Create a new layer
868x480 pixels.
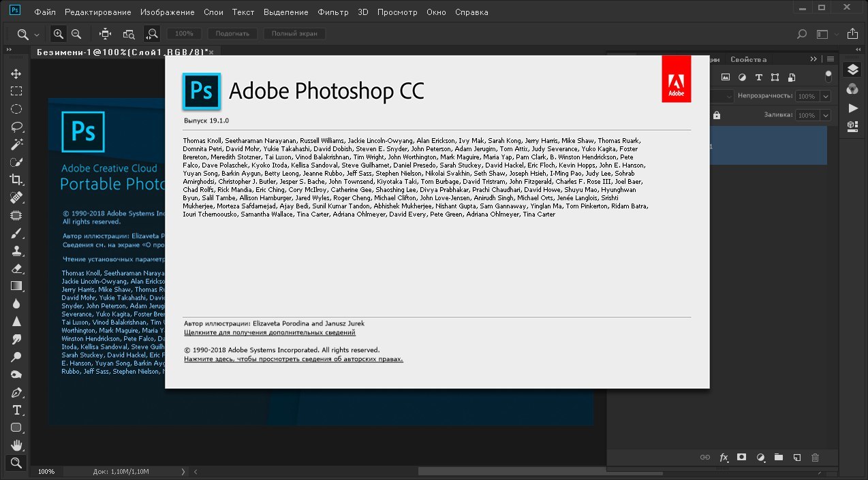pos(796,458)
